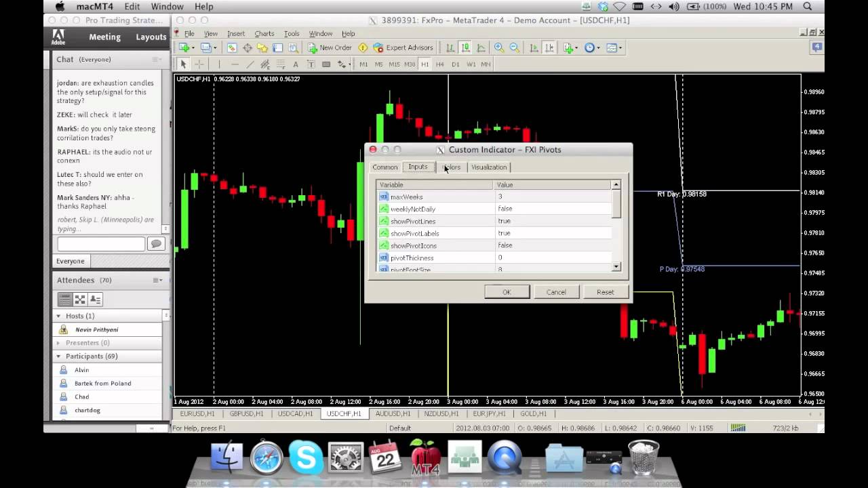Select the Fibonacci retracement tool

tap(280, 64)
